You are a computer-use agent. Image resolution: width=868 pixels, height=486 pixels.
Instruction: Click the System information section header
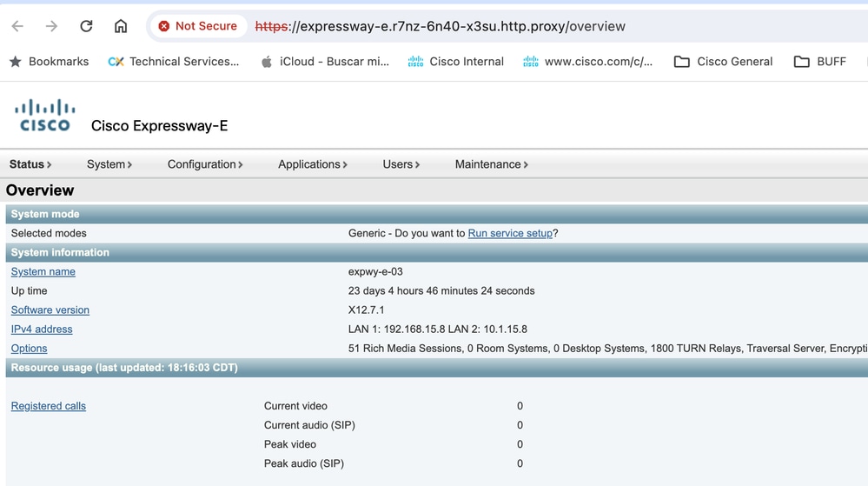point(437,252)
